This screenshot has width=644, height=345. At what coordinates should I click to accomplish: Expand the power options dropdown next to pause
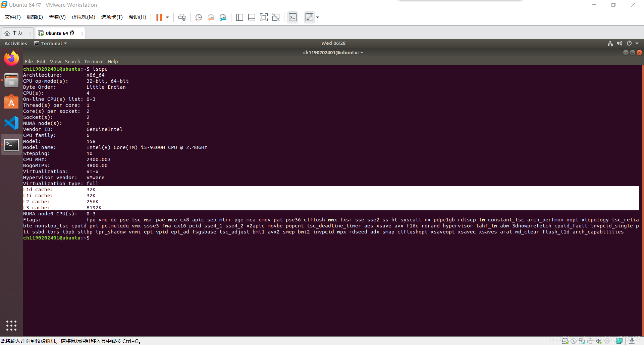tap(167, 17)
